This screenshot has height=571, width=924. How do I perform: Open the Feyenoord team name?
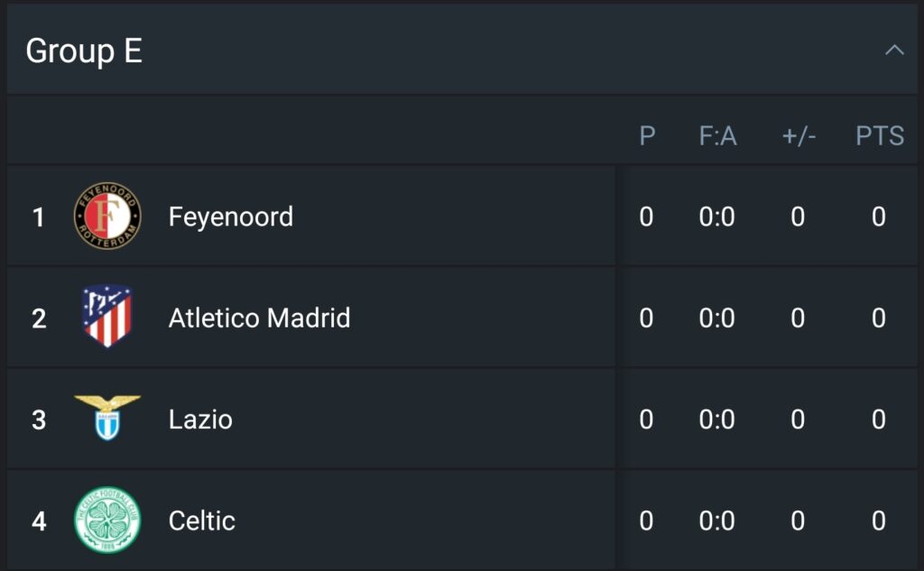pos(230,216)
